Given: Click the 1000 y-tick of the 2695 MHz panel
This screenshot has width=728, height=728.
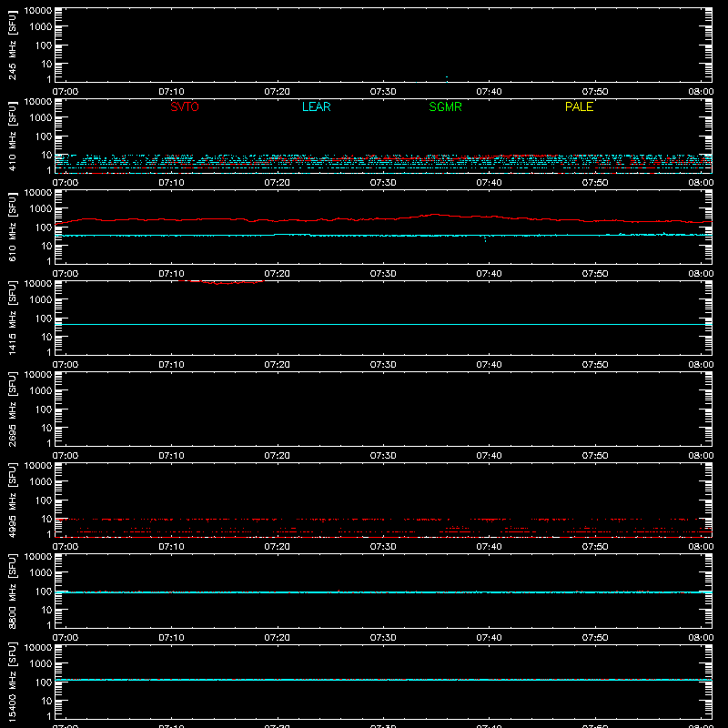Looking at the screenshot, I should 41,391.
